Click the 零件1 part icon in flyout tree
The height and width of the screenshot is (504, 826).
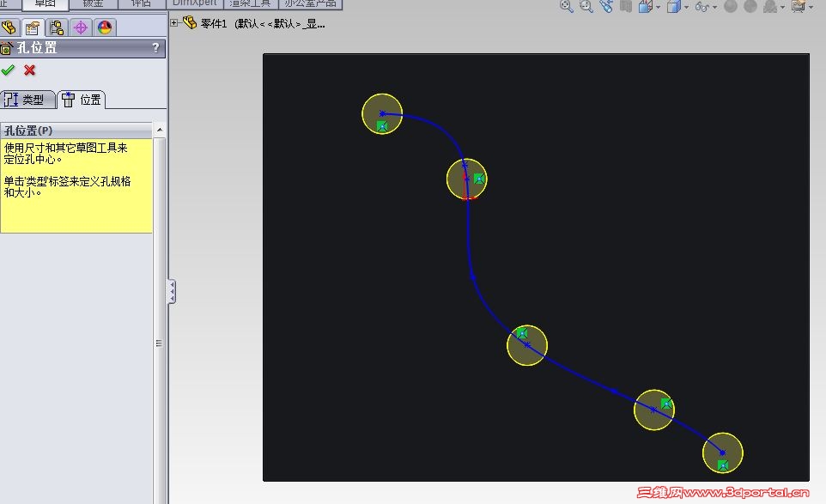(x=190, y=22)
